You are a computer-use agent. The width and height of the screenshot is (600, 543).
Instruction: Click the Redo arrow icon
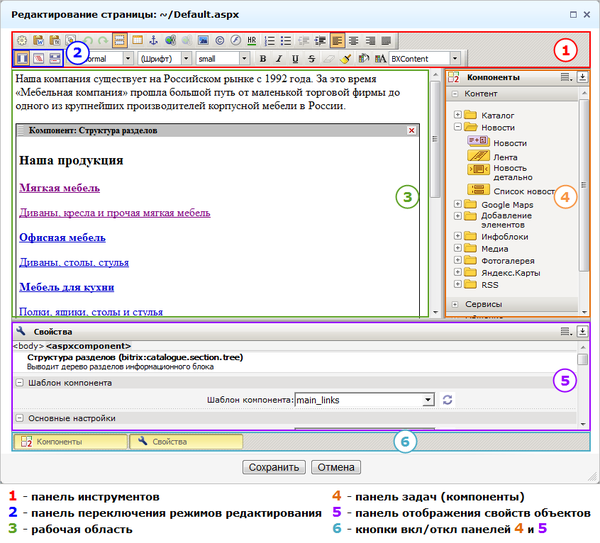(x=103, y=40)
